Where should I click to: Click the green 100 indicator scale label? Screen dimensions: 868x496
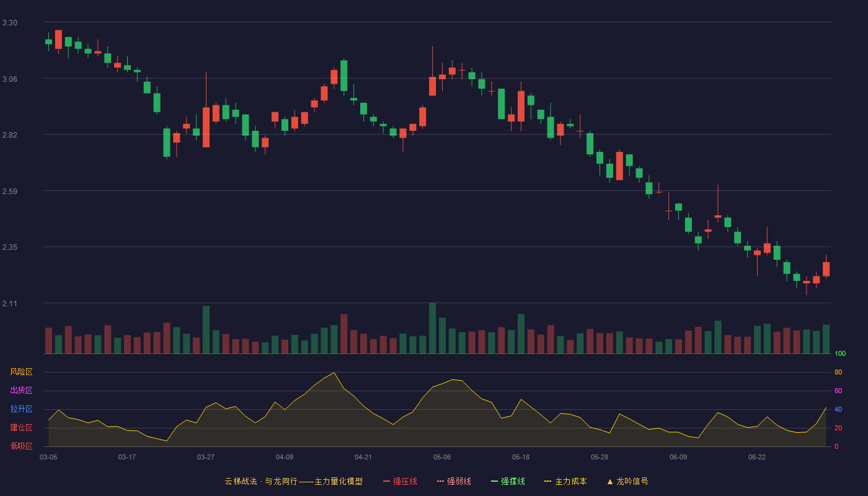840,354
